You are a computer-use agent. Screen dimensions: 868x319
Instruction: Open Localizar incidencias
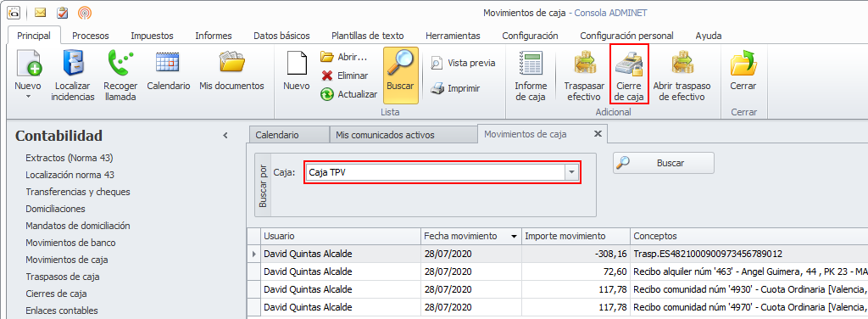pyautogui.click(x=73, y=76)
